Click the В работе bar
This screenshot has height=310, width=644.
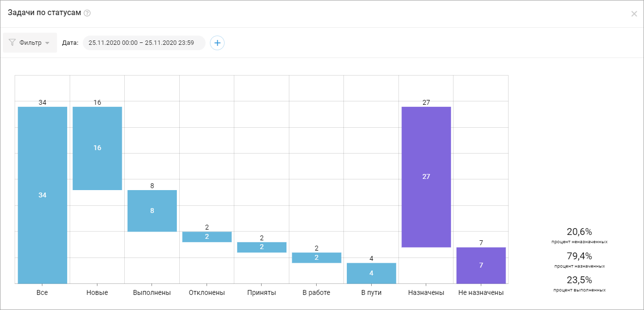317,257
